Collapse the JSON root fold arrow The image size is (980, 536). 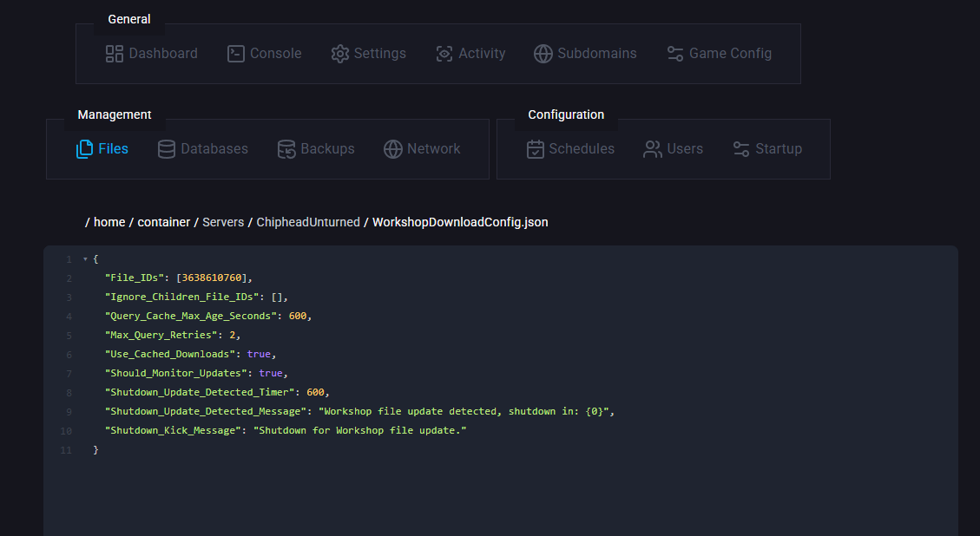(85, 259)
